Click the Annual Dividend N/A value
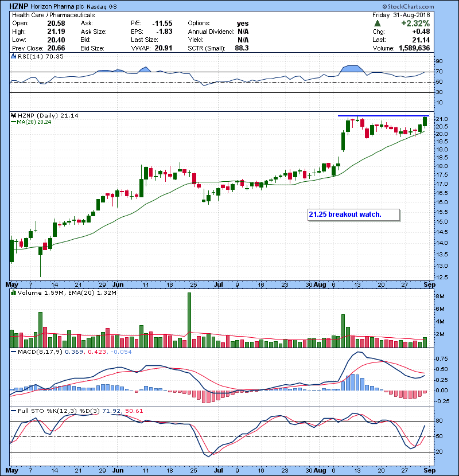This screenshot has width=459, height=476. click(243, 32)
